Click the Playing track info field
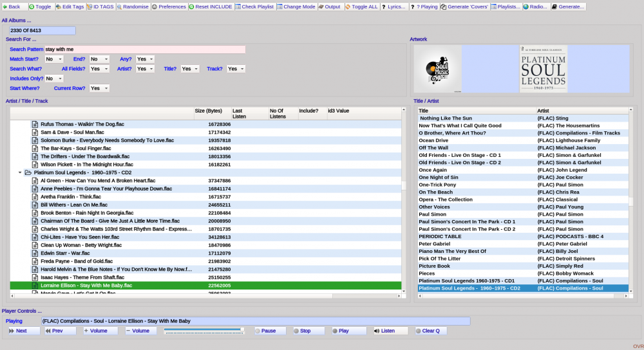 coord(256,321)
